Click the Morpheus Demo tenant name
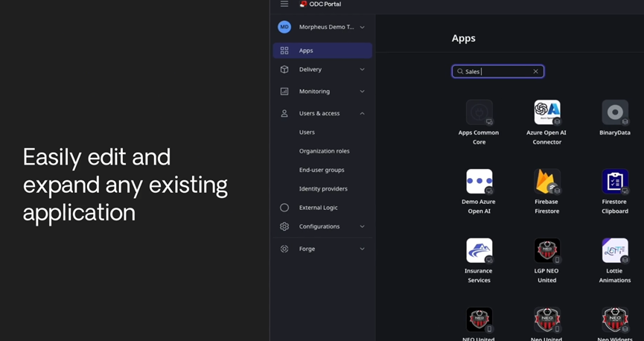The image size is (644, 341). 327,27
